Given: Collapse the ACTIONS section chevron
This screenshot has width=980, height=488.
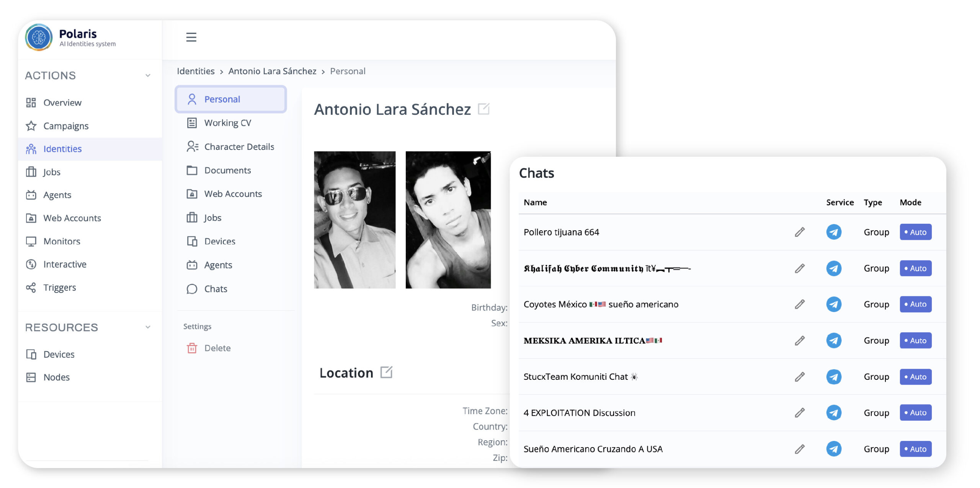Looking at the screenshot, I should click(x=148, y=75).
